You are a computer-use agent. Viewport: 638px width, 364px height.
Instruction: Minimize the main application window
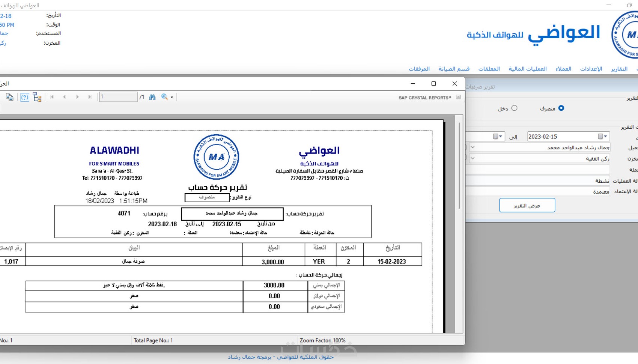609,5
